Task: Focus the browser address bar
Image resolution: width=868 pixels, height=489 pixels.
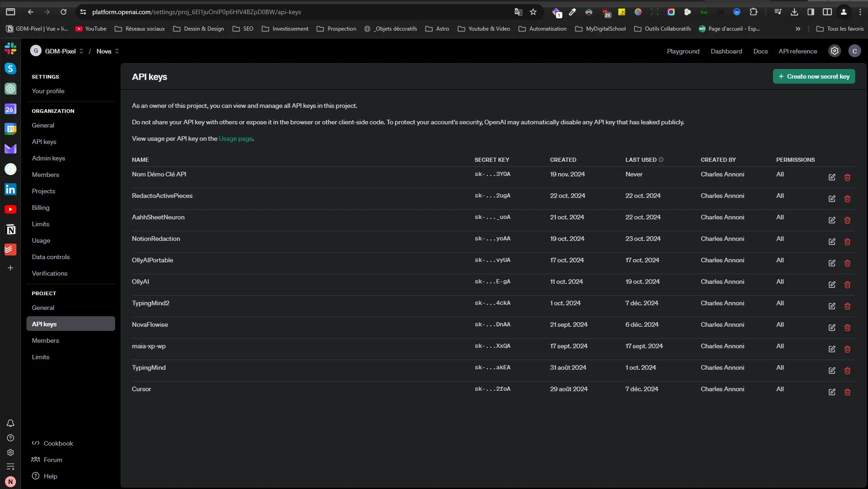Action: pos(292,12)
